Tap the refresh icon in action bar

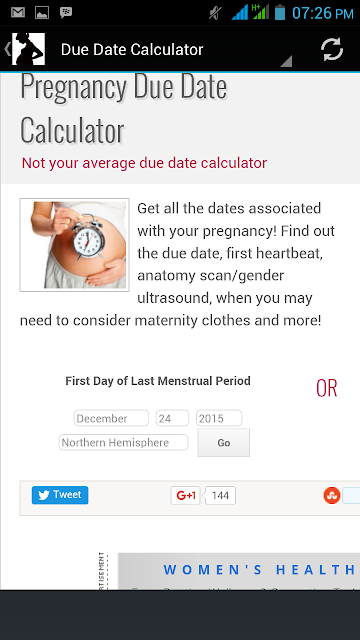coord(331,49)
